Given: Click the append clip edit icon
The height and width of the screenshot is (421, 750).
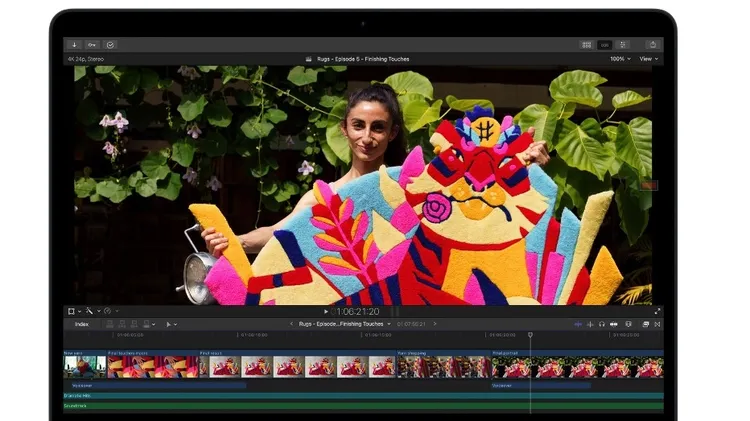Looking at the screenshot, I should (134, 324).
